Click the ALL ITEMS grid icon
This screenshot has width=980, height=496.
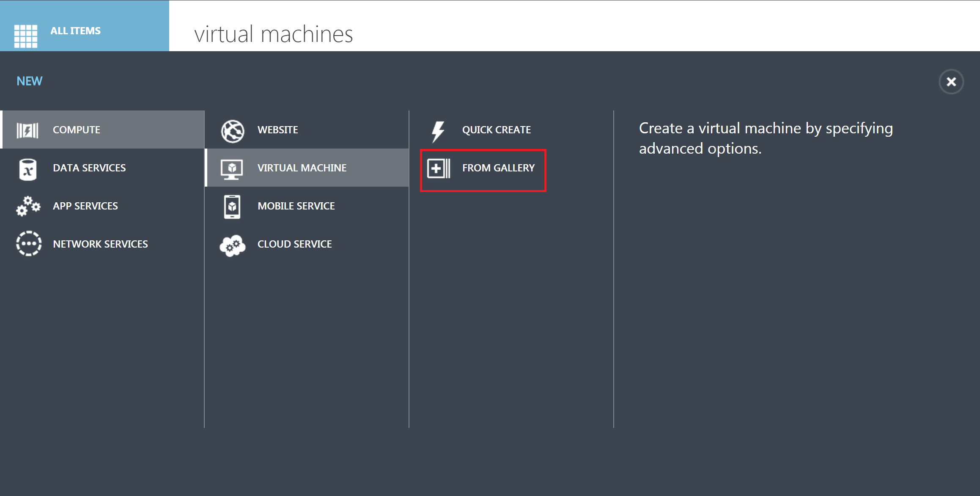(x=25, y=36)
